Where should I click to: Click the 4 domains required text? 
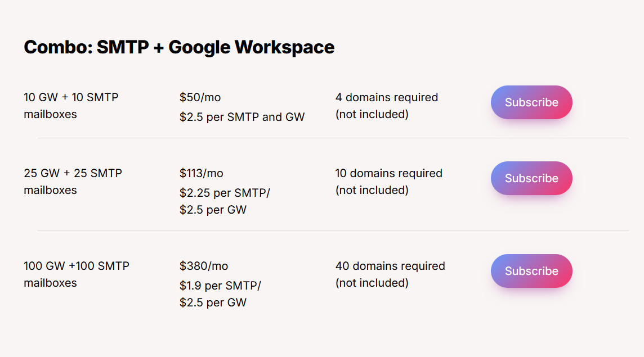pyautogui.click(x=386, y=97)
